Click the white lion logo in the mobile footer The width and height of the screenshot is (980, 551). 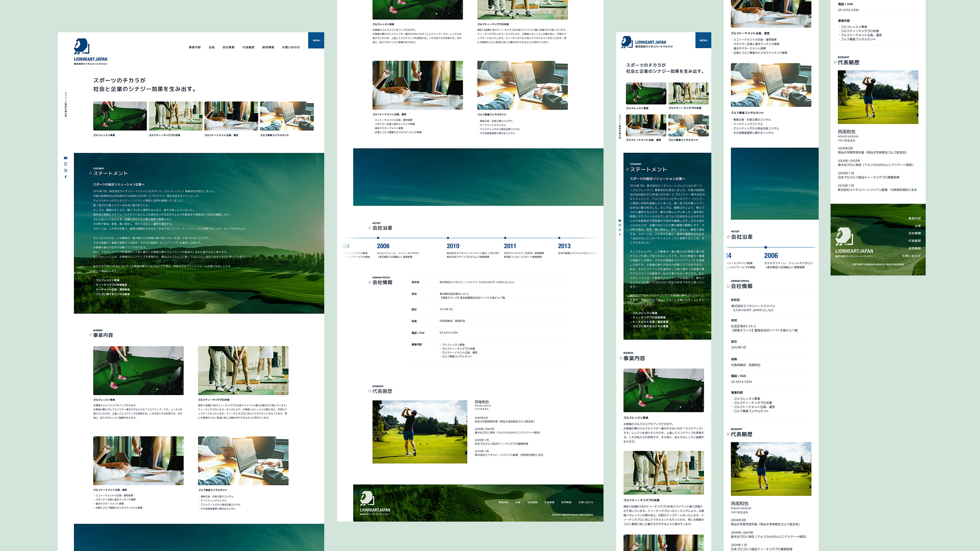pos(844,237)
